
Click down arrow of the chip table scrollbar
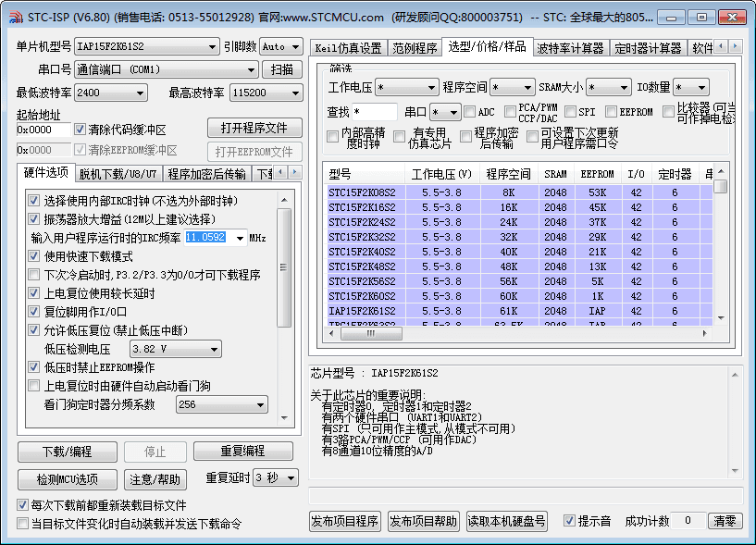pos(721,317)
